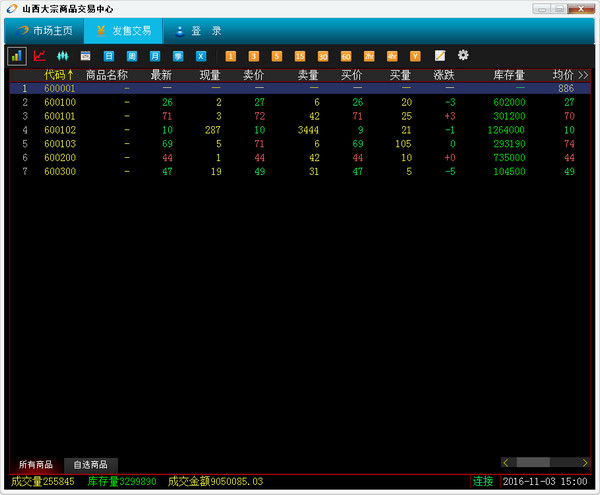
Task: Switch to daily (日) period icon
Action: tap(109, 56)
